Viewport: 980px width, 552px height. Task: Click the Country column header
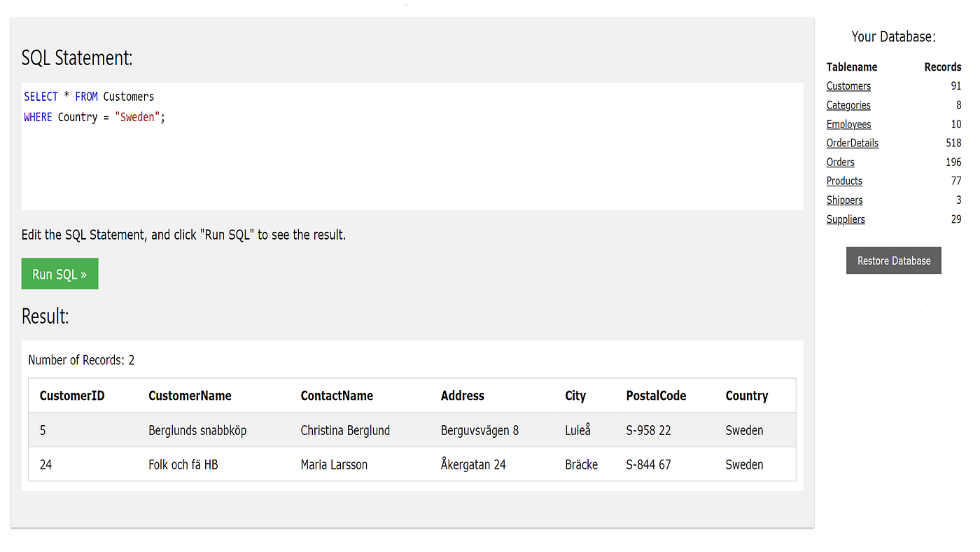click(746, 395)
